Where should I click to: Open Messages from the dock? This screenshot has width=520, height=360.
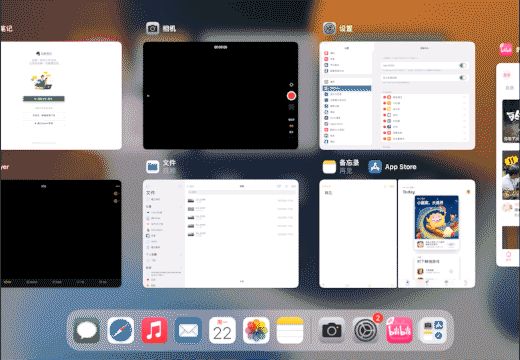point(87,331)
